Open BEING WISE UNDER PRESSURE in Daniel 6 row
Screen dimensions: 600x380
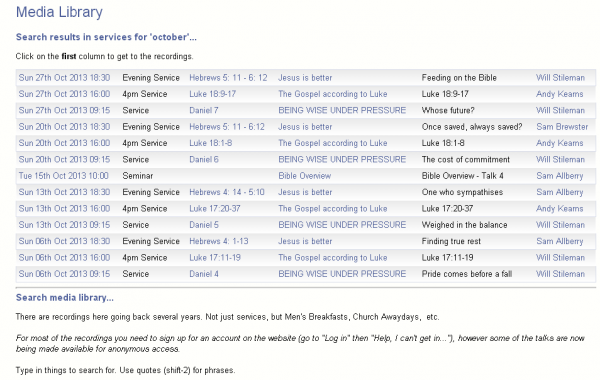342,160
